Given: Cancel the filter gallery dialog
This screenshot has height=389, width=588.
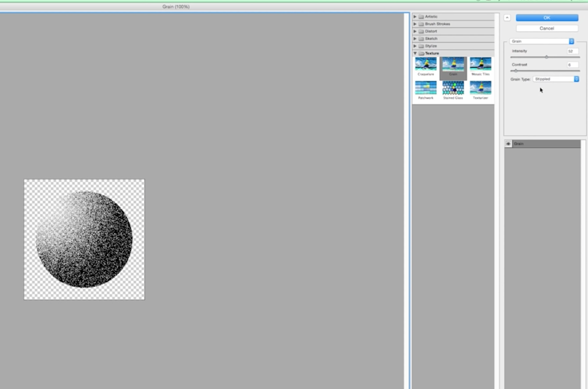Looking at the screenshot, I should pos(547,29).
